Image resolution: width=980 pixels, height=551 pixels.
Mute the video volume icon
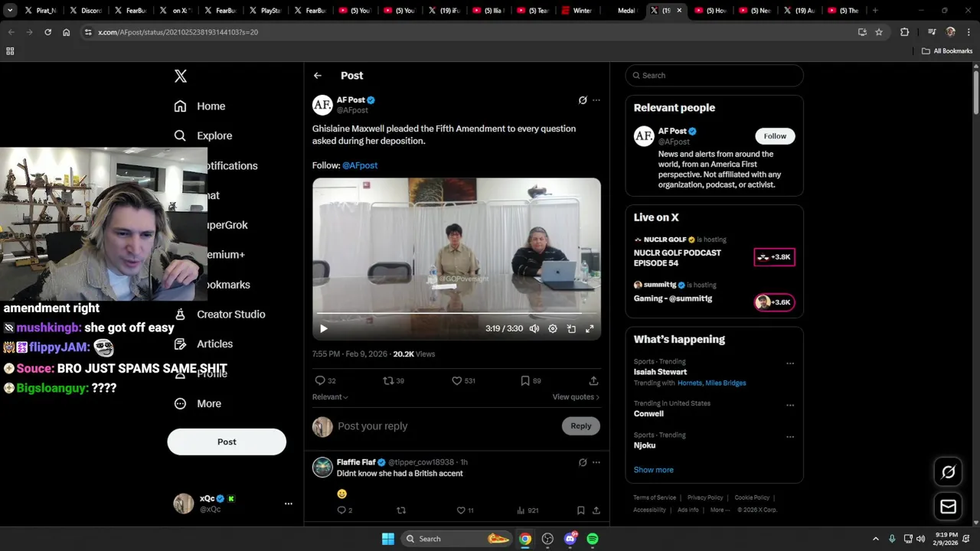534,329
